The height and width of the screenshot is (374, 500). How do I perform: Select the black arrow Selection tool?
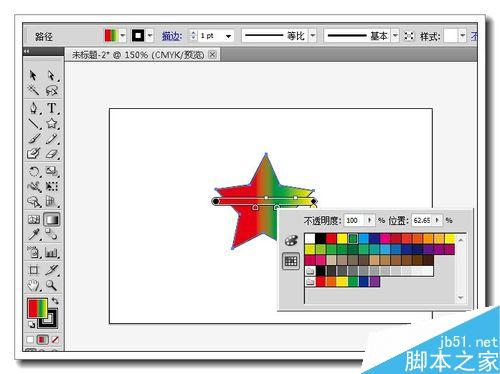[x=33, y=75]
